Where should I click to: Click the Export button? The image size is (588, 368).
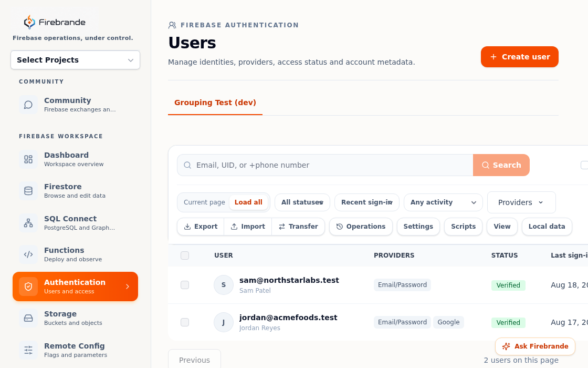point(201,227)
